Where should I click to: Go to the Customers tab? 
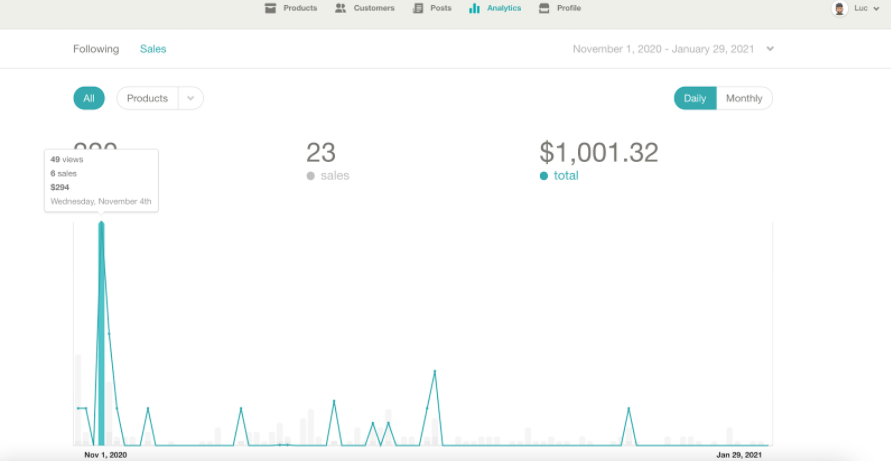click(374, 9)
